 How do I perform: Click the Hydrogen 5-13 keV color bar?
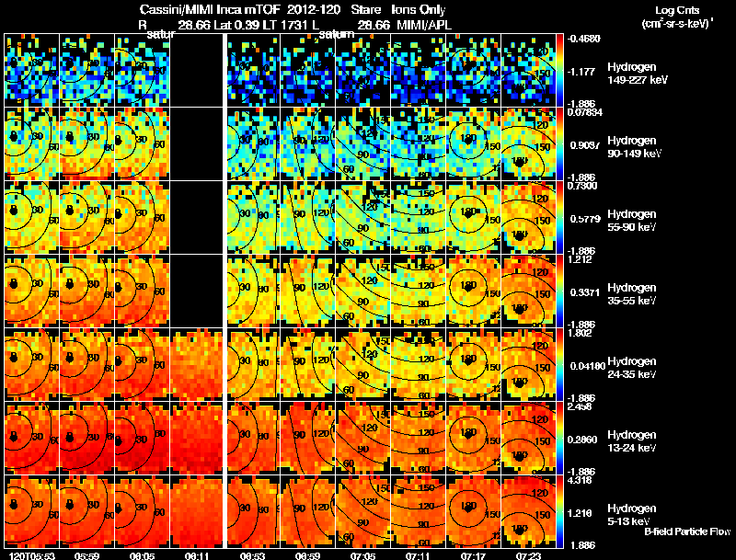point(559,511)
